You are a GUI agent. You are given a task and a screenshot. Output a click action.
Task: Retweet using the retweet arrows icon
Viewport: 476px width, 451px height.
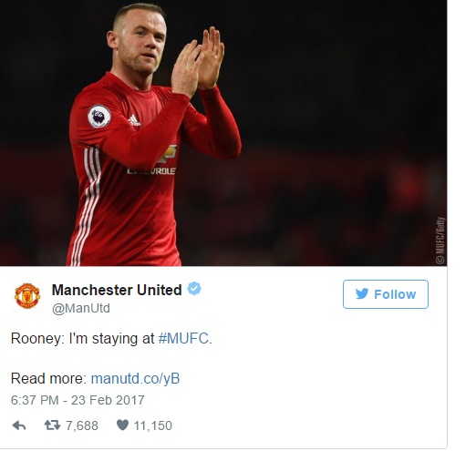[x=52, y=425]
